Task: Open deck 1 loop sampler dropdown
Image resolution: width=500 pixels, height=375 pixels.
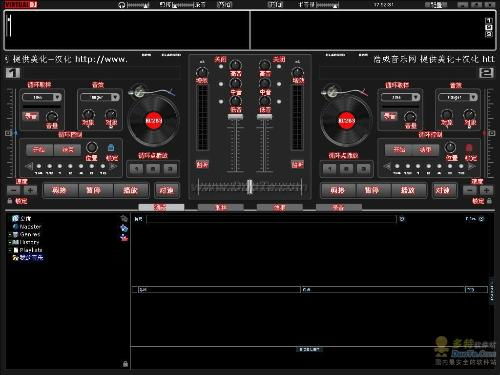Action: (x=57, y=97)
